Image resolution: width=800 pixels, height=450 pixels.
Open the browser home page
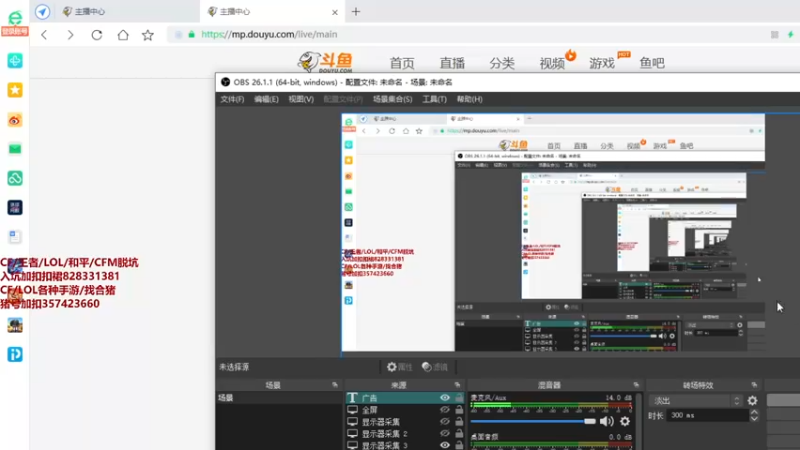pyautogui.click(x=123, y=35)
